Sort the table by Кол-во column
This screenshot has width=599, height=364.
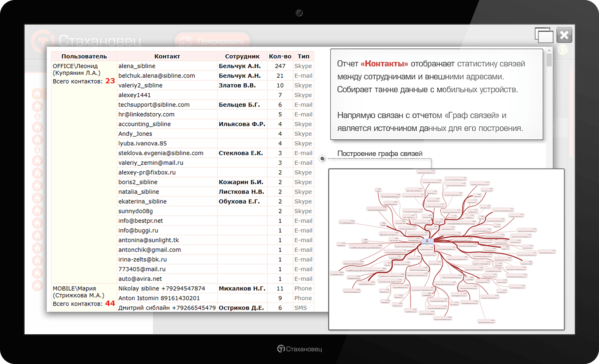point(280,56)
